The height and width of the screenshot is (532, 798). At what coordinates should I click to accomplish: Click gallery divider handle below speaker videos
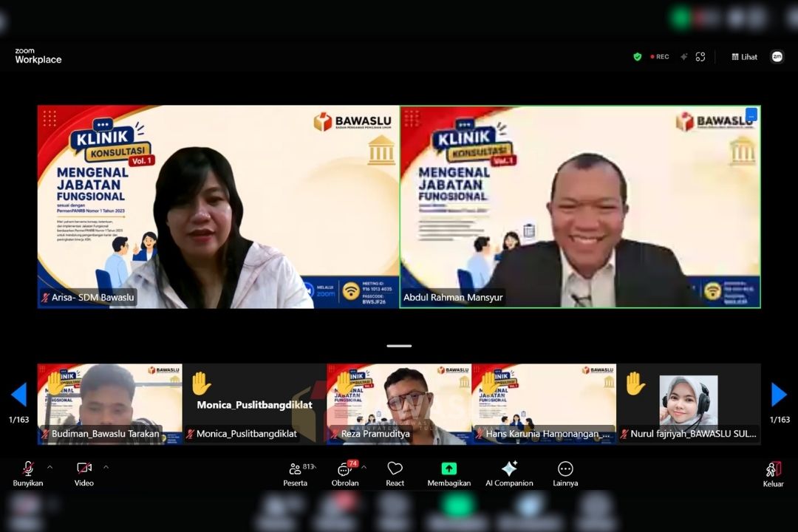[x=399, y=347]
